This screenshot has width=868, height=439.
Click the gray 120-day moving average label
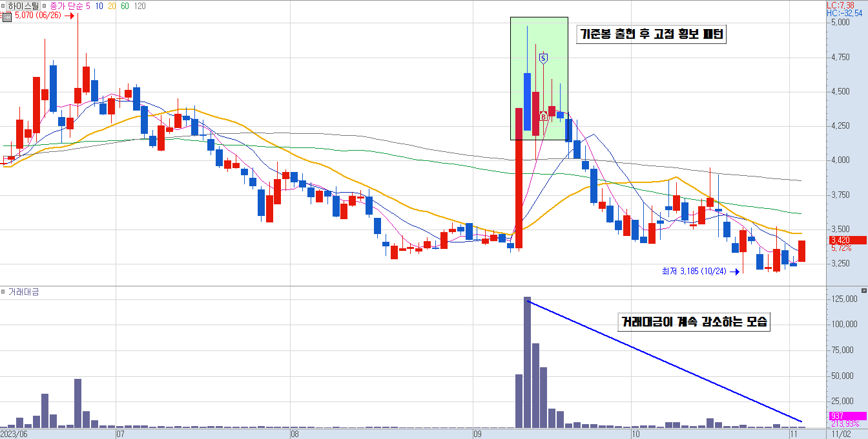tap(140, 6)
